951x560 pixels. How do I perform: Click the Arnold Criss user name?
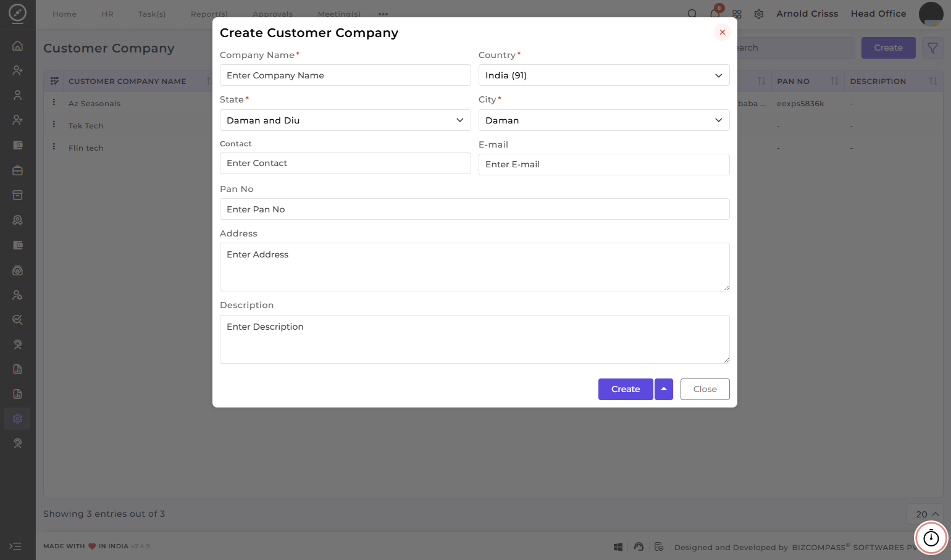coord(807,14)
